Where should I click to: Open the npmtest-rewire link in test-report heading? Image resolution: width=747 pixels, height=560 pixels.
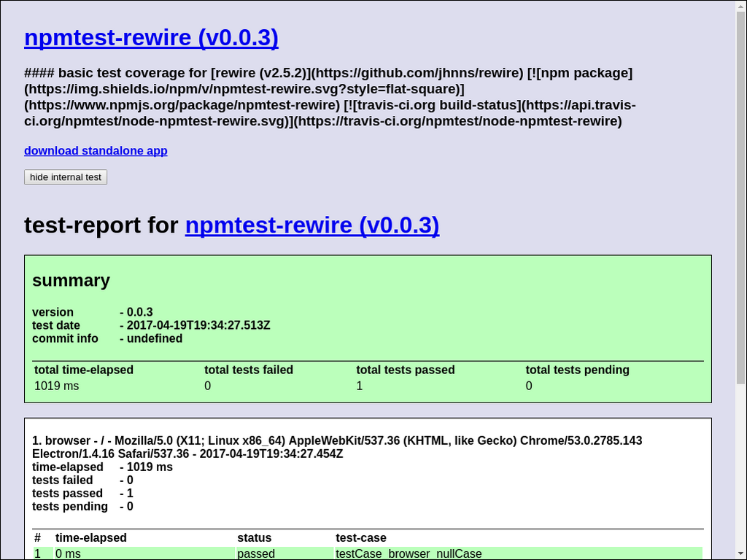click(x=312, y=225)
